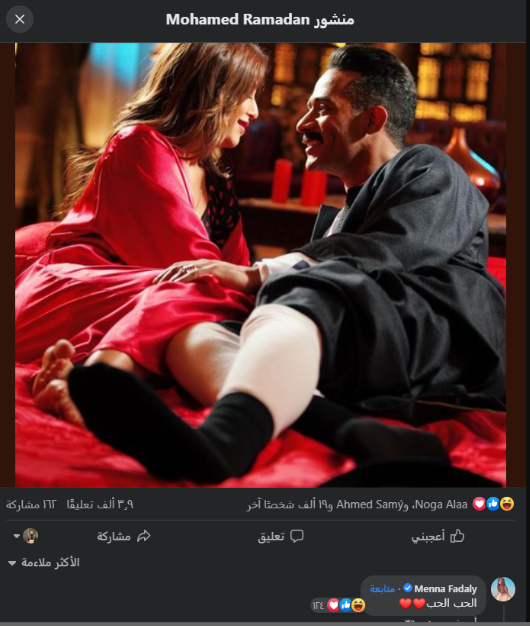The height and width of the screenshot is (626, 530).
Task: Click the comment speech bubble icon
Action: click(x=297, y=536)
